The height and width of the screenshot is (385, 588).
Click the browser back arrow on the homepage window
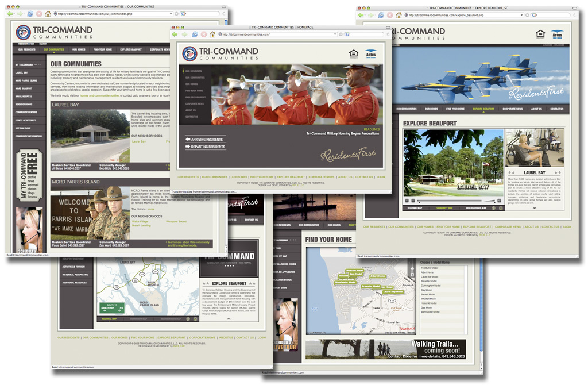pos(175,34)
